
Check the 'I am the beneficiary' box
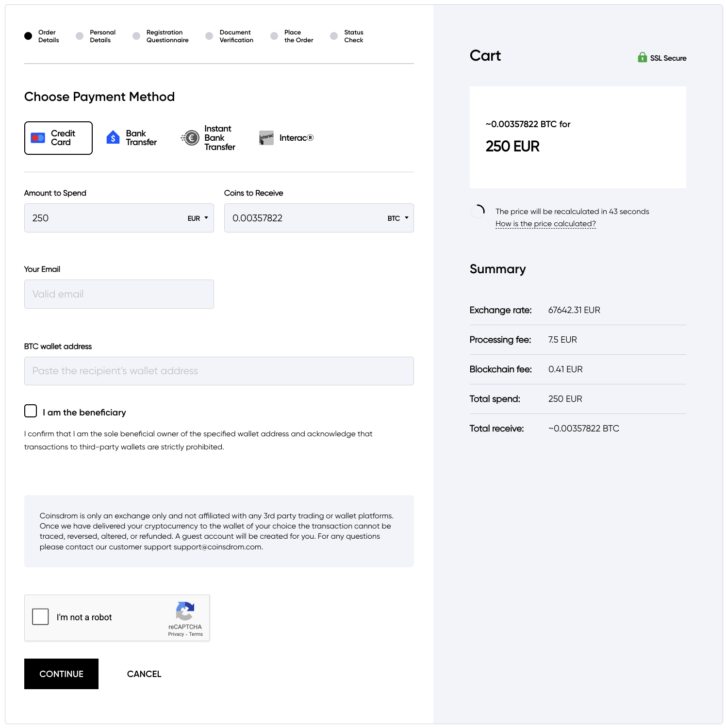point(31,411)
